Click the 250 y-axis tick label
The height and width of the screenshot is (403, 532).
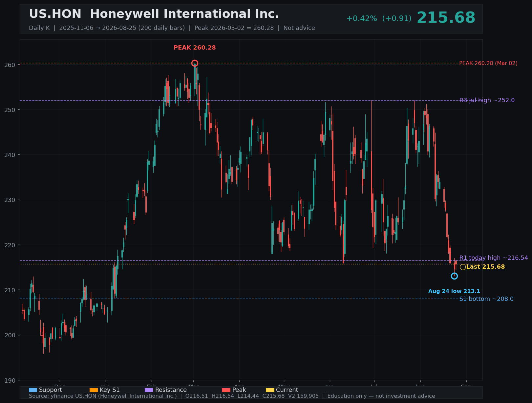point(10,110)
